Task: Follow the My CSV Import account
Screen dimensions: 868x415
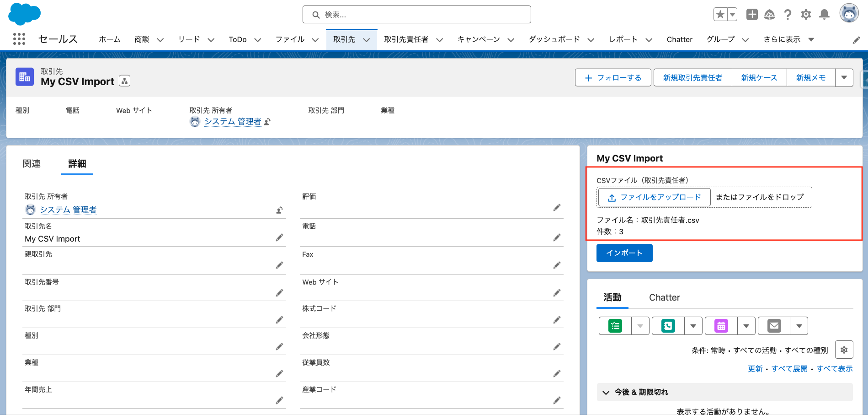Action: tap(613, 77)
